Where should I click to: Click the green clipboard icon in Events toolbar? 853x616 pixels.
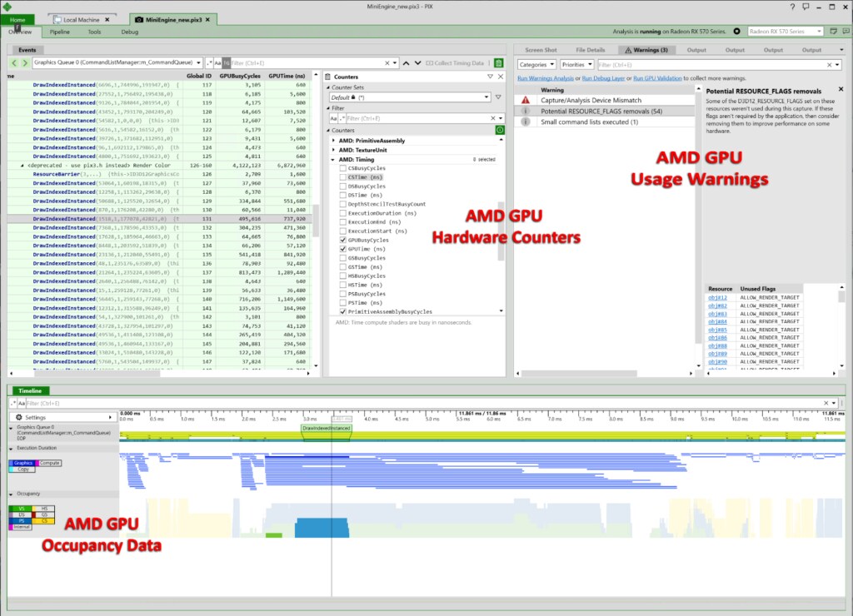click(x=498, y=63)
